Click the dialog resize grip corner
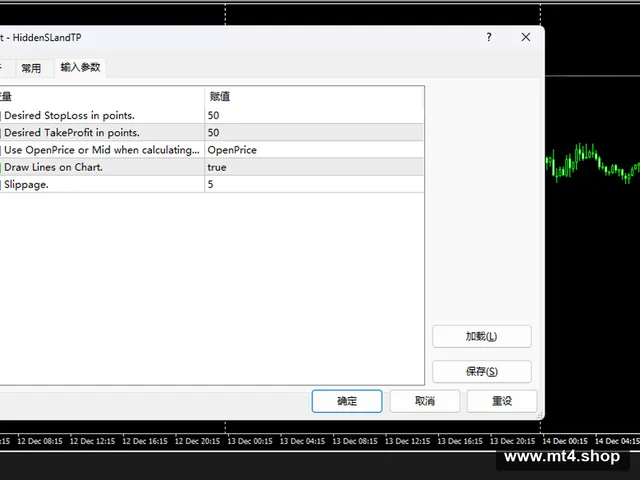The image size is (640, 480). tap(540, 415)
